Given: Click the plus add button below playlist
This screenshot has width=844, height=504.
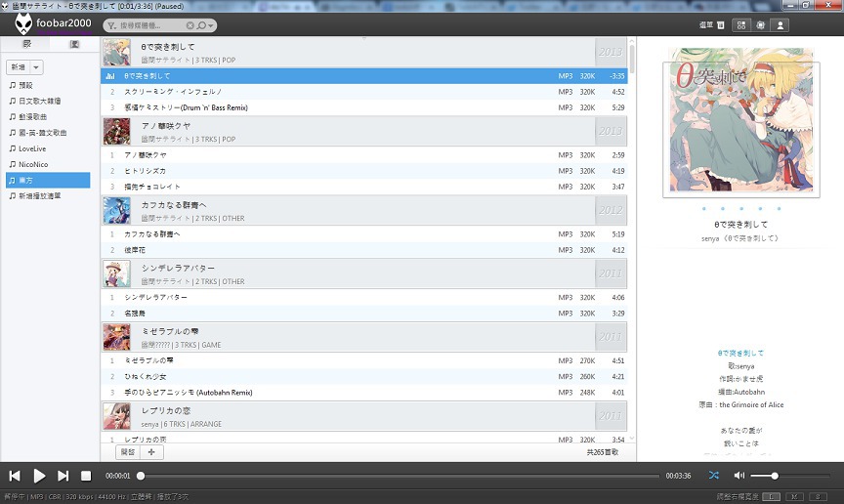Looking at the screenshot, I should (151, 452).
